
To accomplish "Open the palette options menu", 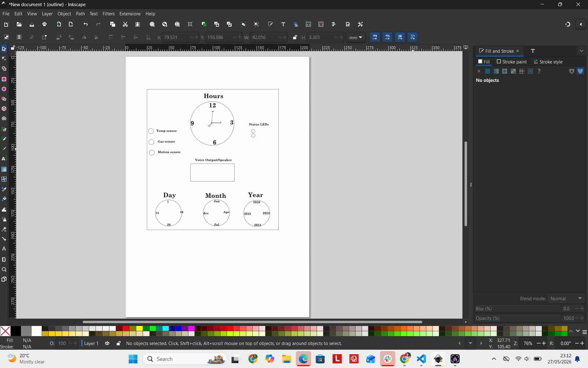I will point(585,332).
